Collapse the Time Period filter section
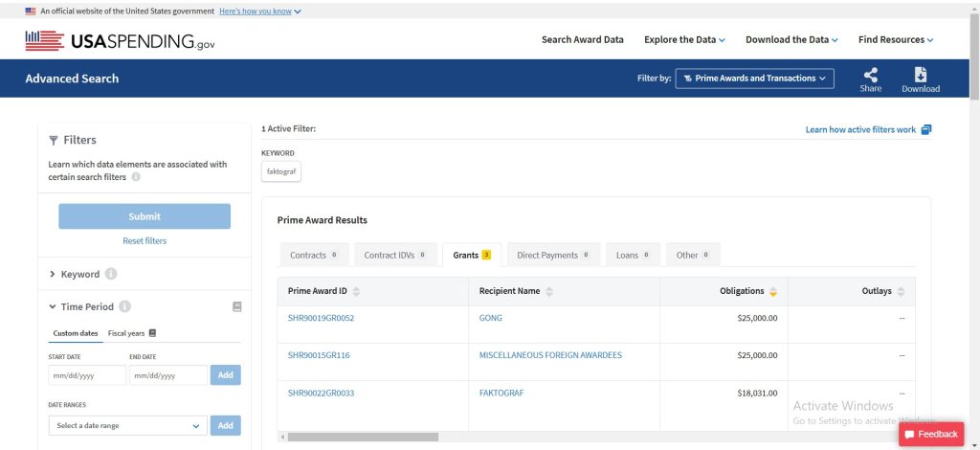980x450 pixels. click(53, 307)
